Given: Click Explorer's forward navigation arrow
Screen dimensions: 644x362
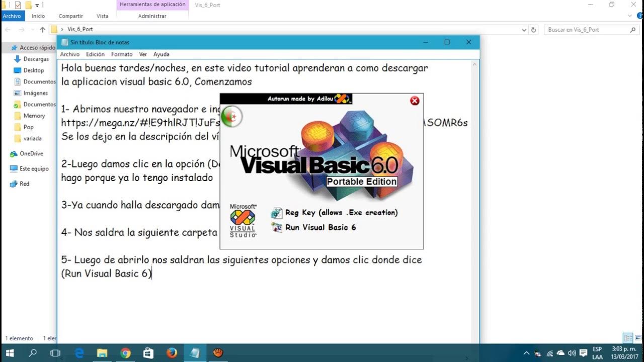Looking at the screenshot, I should 21,30.
